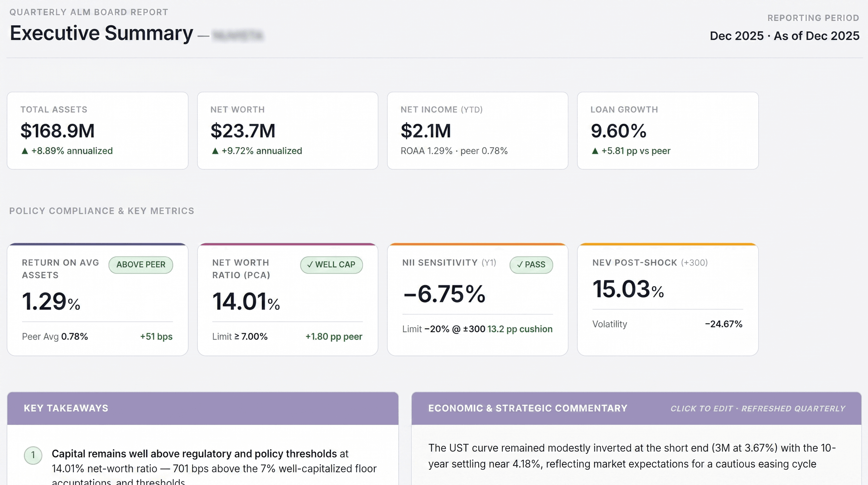Click the Volatility −24.67% value
Viewport: 868px width, 485px height.
click(723, 324)
